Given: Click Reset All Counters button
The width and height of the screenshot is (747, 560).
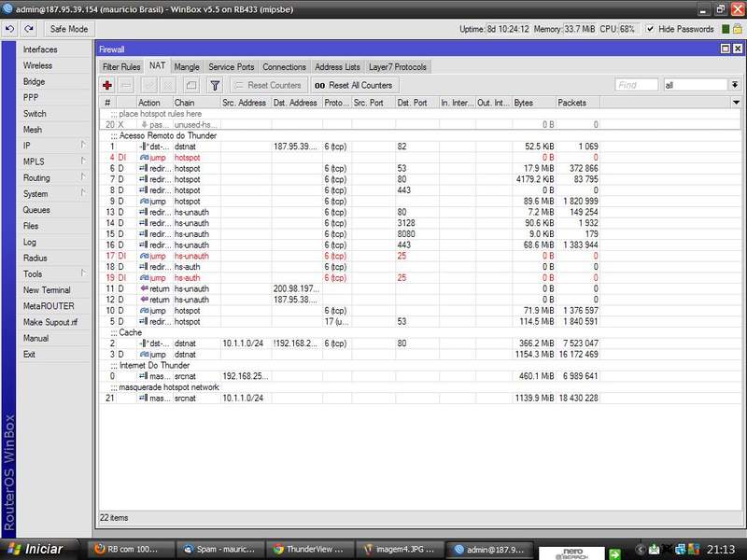Looking at the screenshot, I should tap(355, 85).
